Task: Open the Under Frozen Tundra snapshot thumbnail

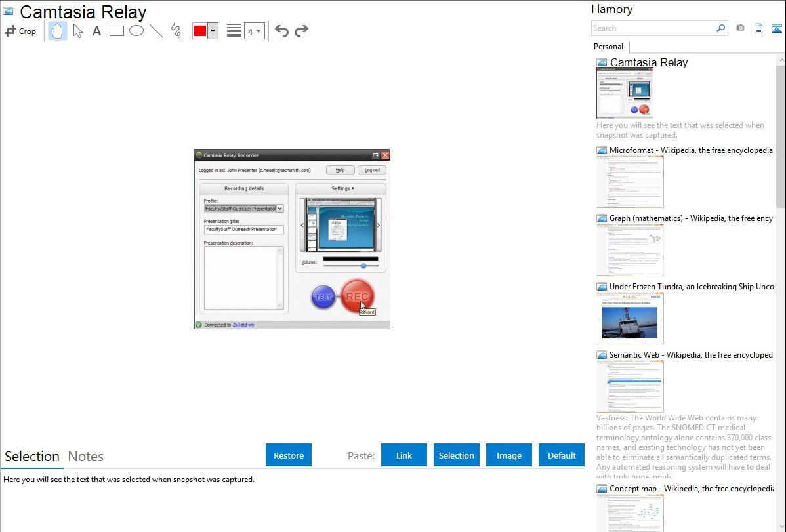Action: tap(630, 318)
